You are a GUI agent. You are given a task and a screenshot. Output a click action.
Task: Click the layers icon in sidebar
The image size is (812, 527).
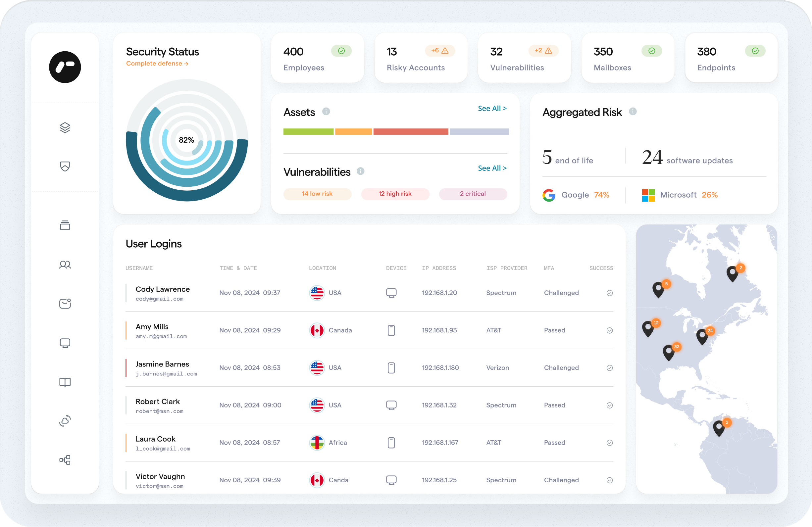[x=65, y=127]
